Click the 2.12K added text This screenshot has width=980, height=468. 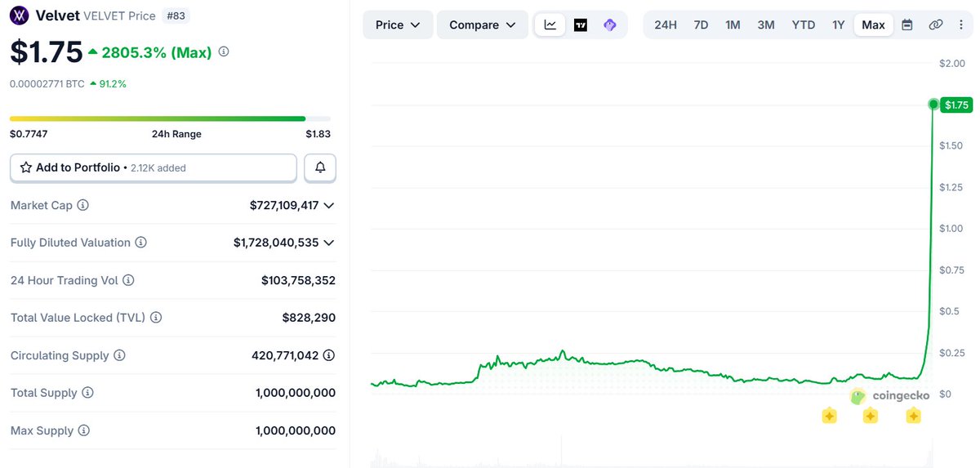coord(158,168)
